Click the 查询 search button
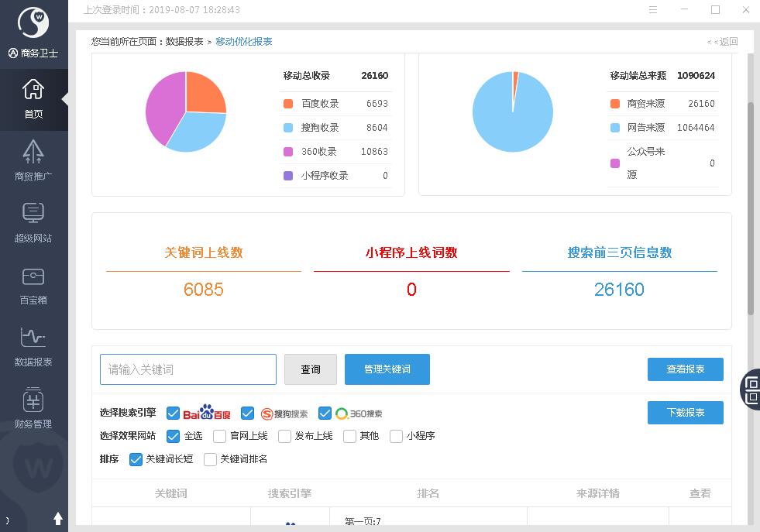This screenshot has height=532, width=760. (311, 369)
